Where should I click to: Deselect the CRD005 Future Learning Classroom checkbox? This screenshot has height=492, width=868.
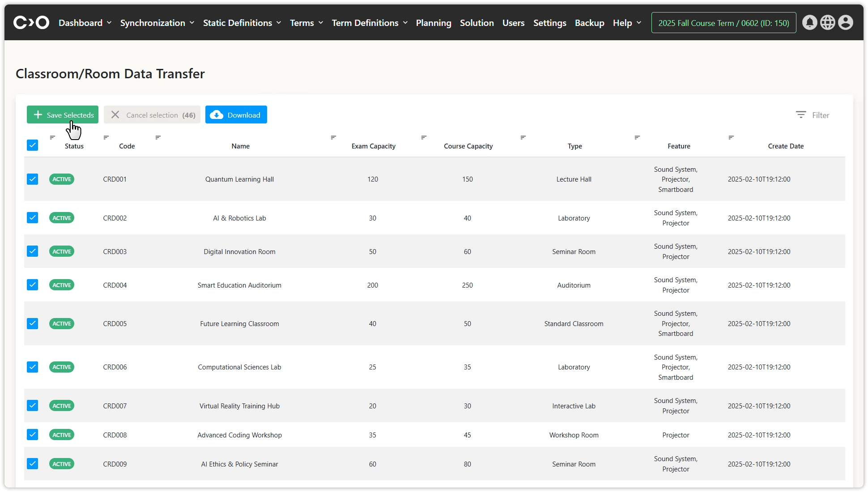[x=32, y=323]
